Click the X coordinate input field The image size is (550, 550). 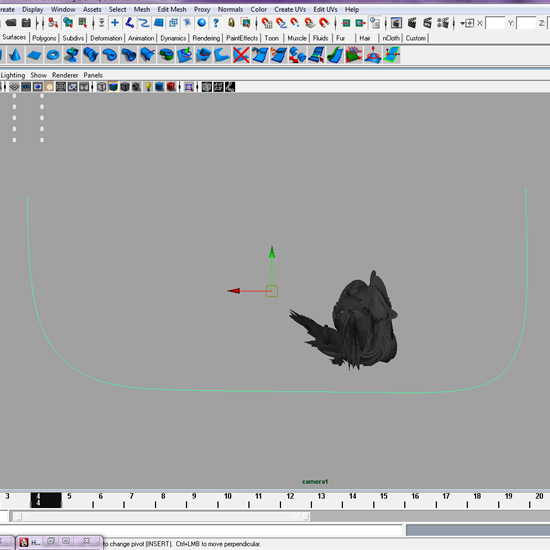(495, 24)
